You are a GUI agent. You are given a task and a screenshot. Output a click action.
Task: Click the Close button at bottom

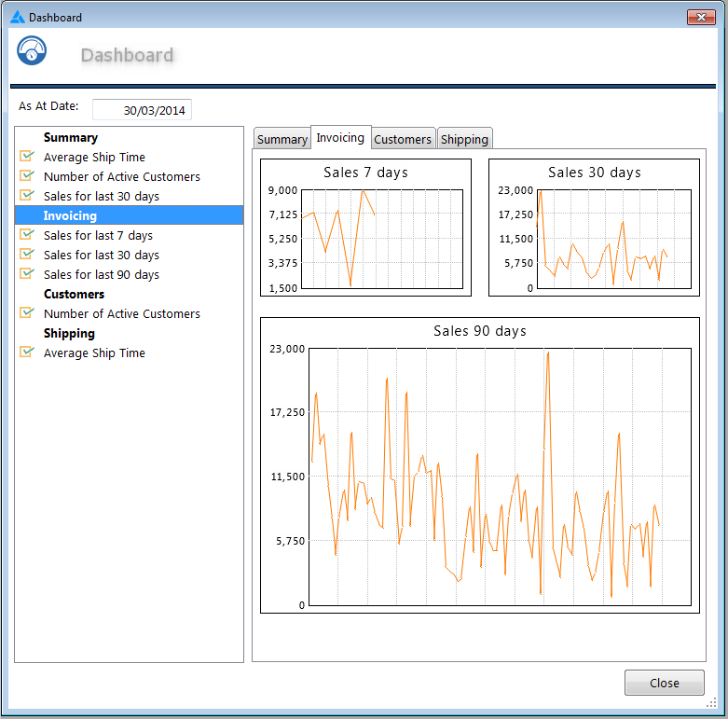[664, 683]
